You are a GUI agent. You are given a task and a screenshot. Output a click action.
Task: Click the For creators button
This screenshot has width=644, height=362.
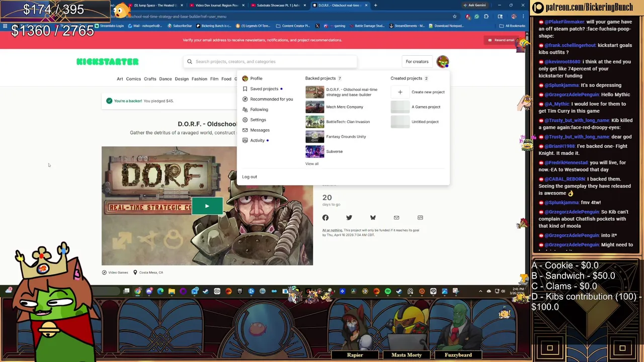coord(417,61)
